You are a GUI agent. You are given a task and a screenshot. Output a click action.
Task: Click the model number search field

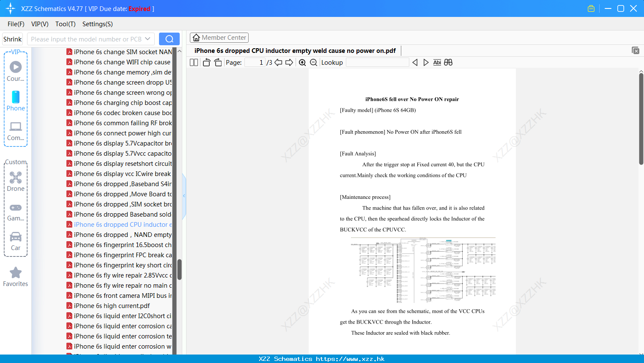86,39
